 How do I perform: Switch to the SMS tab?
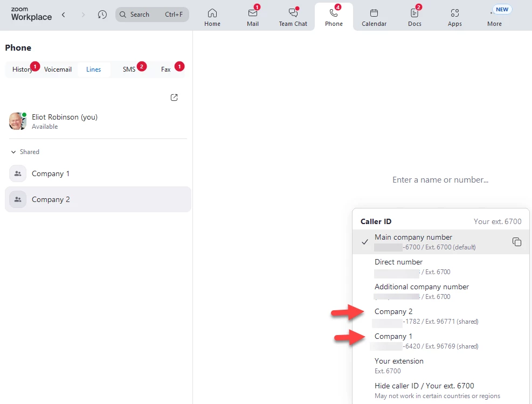click(129, 69)
